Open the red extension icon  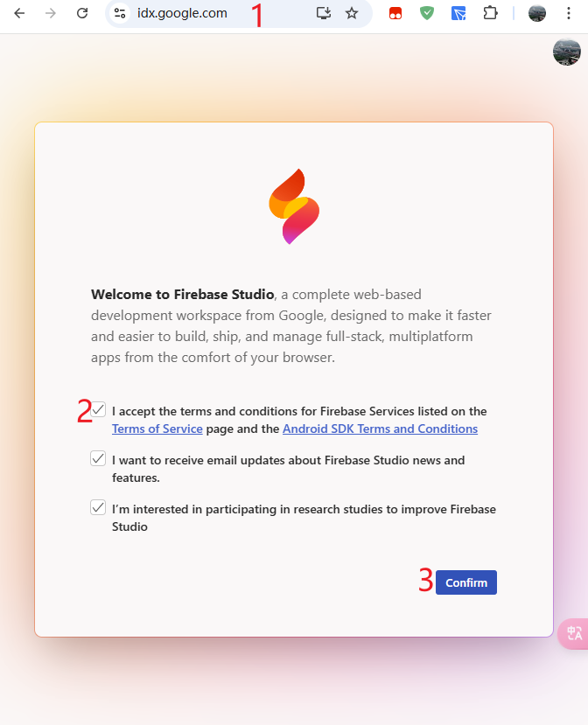395,13
